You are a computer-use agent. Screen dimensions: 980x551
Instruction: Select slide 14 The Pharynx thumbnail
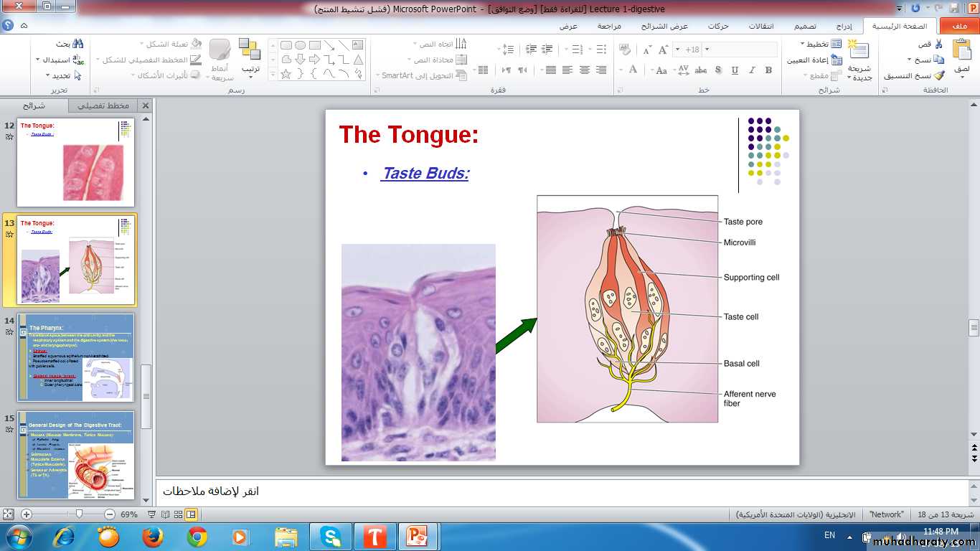pos(76,357)
